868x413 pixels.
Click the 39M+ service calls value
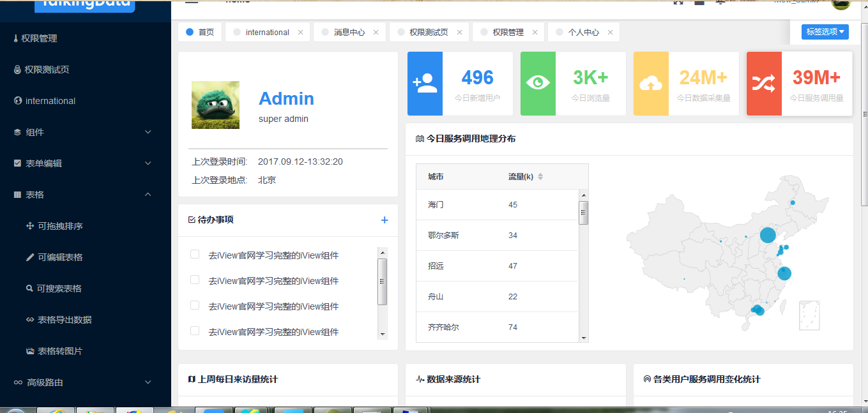(x=816, y=77)
